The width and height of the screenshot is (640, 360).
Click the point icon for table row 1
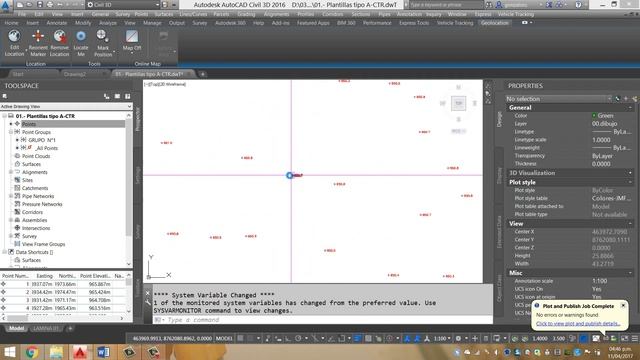pyautogui.click(x=4, y=284)
